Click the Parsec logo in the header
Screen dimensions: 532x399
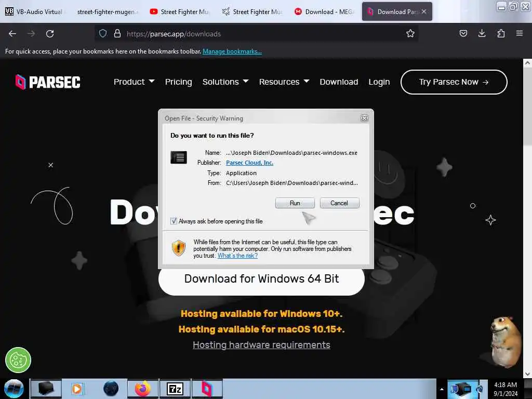(x=48, y=82)
